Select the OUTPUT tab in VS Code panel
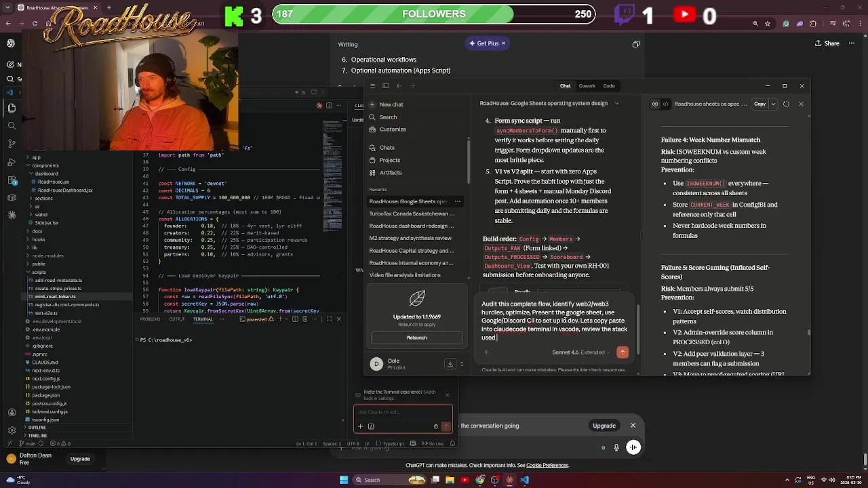 pyautogui.click(x=177, y=319)
